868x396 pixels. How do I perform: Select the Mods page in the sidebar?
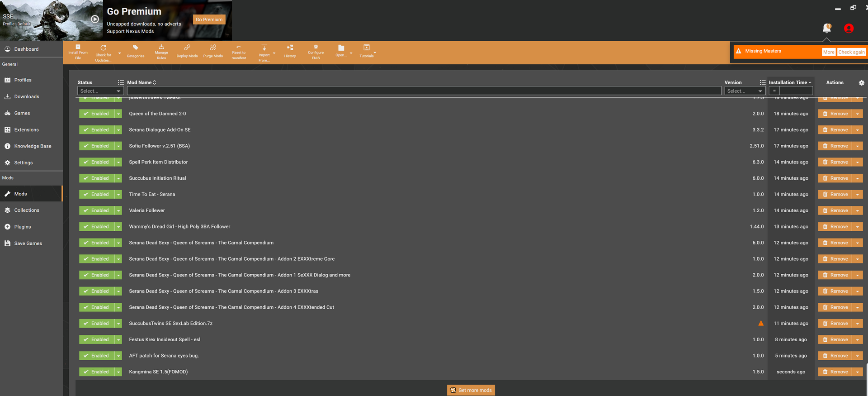coord(31,194)
